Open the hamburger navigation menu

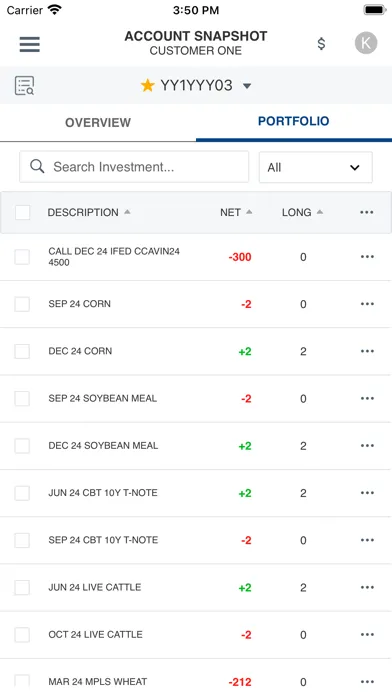click(x=30, y=44)
